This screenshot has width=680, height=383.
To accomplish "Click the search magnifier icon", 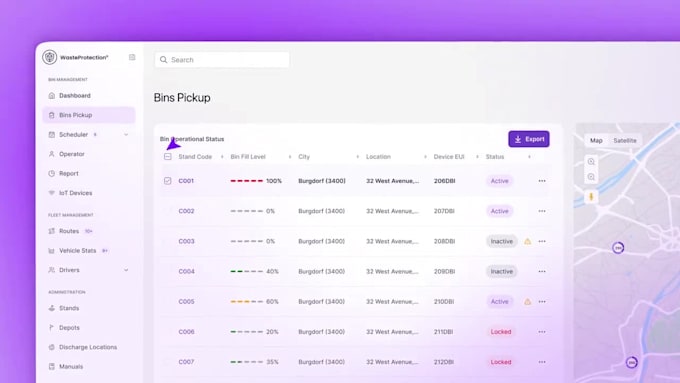I will pyautogui.click(x=163, y=60).
